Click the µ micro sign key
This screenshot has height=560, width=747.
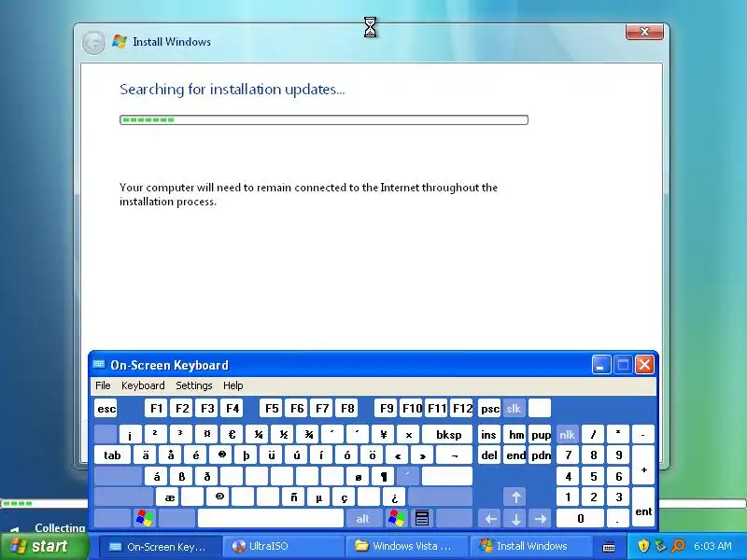[318, 497]
